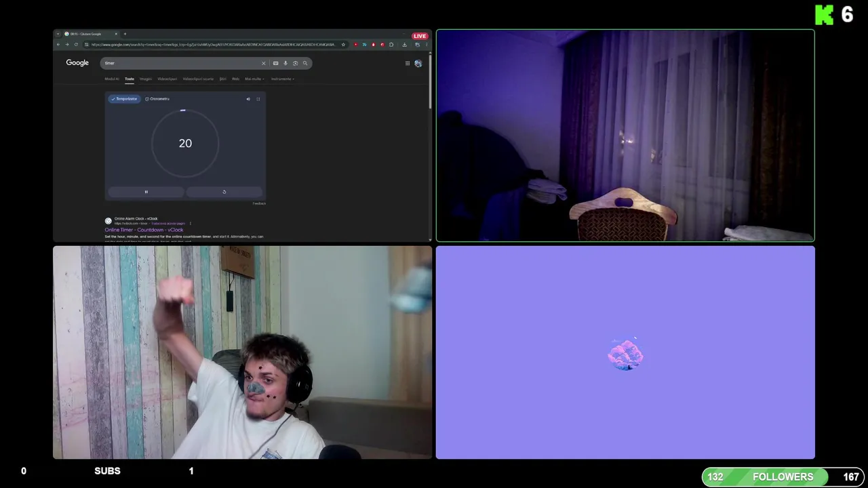Viewport: 868px width, 488px height.
Task: Select the Toate results tab
Action: 130,79
